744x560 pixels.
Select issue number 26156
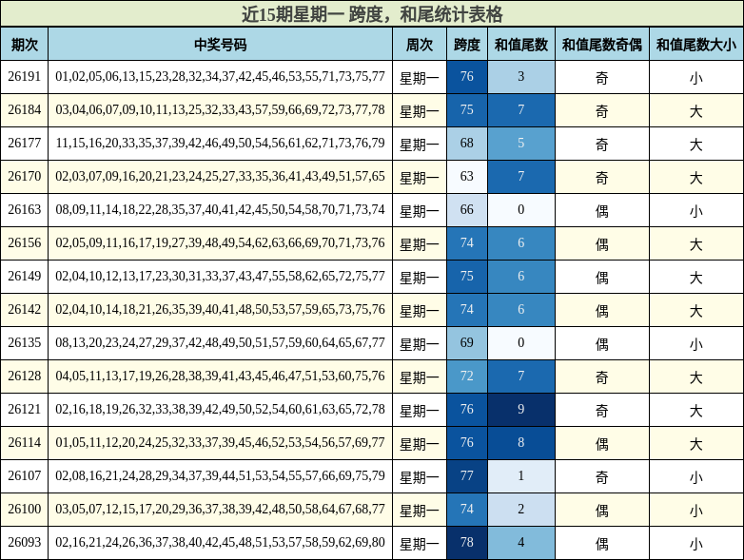(24, 242)
